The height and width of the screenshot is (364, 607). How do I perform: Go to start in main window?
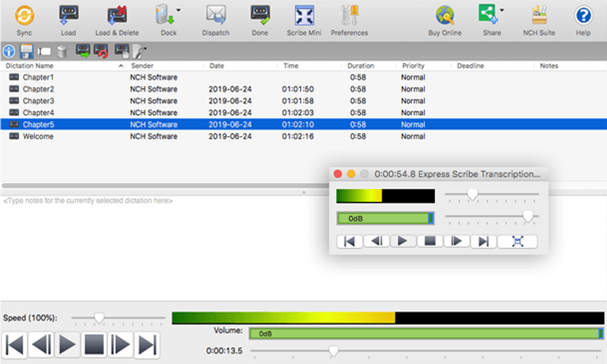[15, 345]
